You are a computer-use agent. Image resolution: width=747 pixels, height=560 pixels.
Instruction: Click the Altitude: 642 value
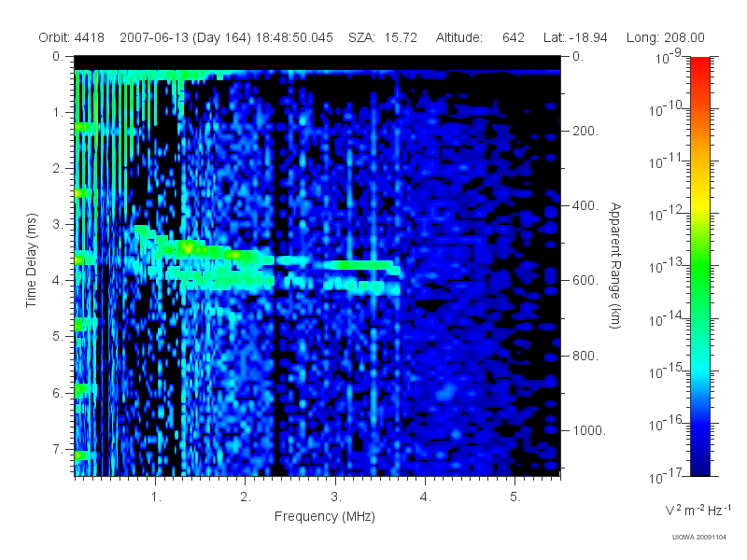pyautogui.click(x=480, y=37)
